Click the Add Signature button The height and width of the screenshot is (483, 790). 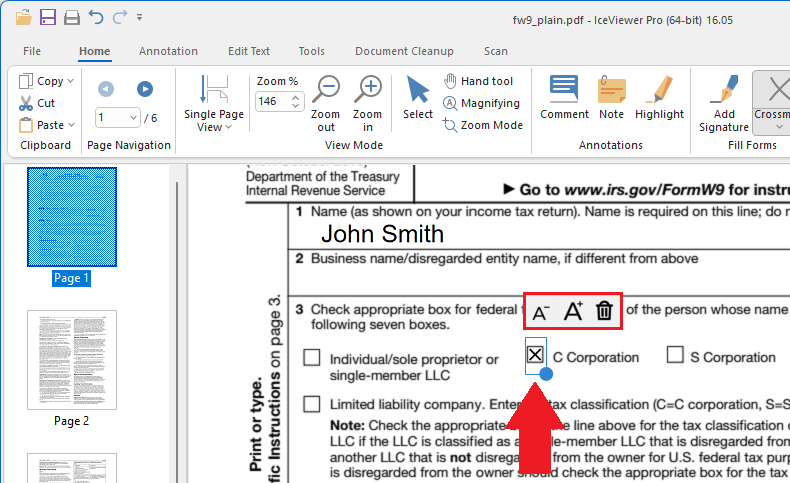tap(724, 104)
